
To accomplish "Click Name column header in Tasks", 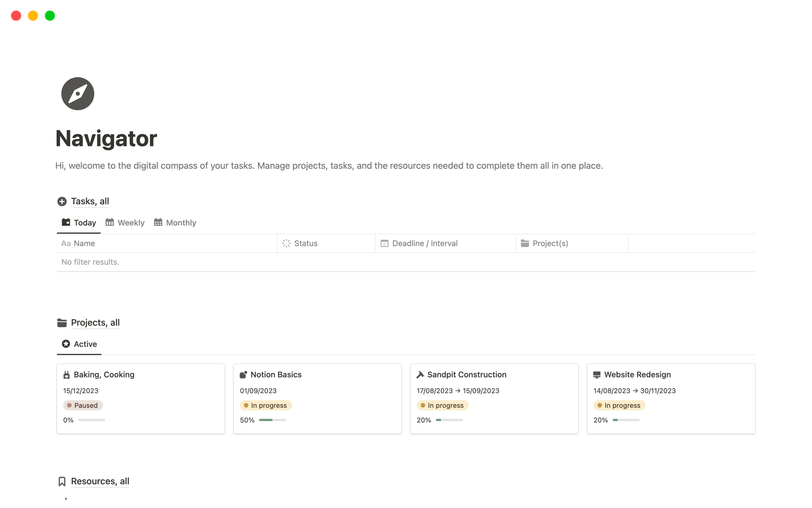I will (x=84, y=243).
